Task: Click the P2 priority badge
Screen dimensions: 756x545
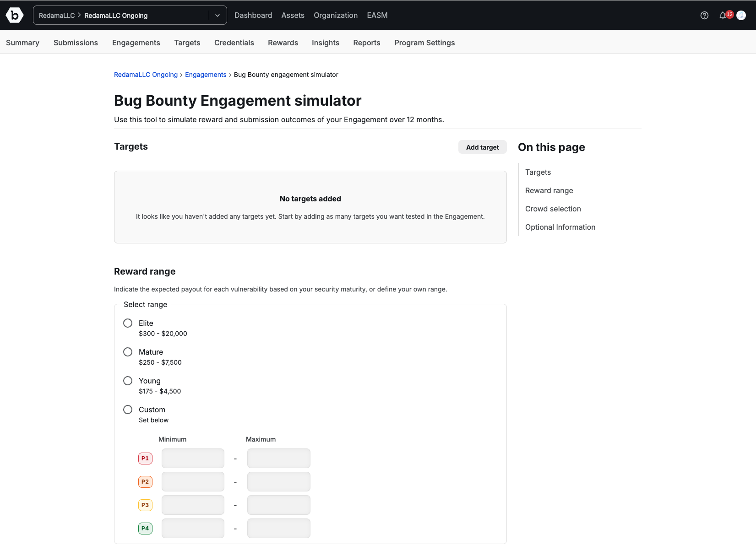Action: point(145,481)
